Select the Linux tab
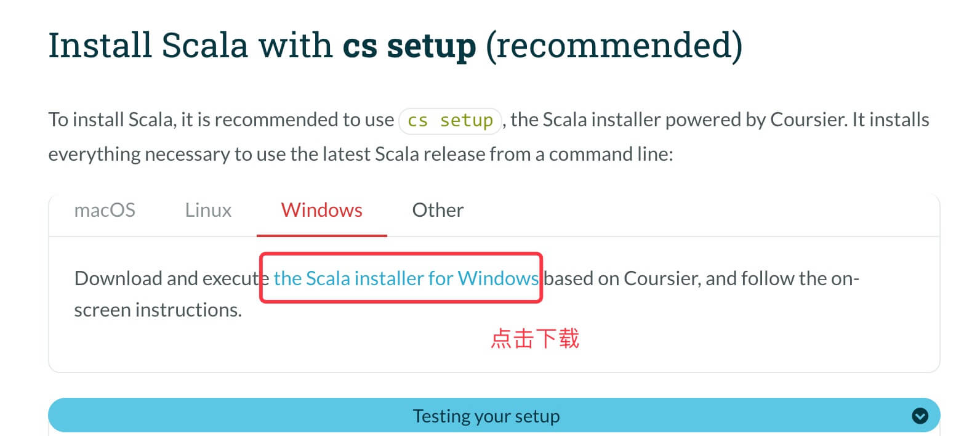The height and width of the screenshot is (436, 980). [208, 211]
